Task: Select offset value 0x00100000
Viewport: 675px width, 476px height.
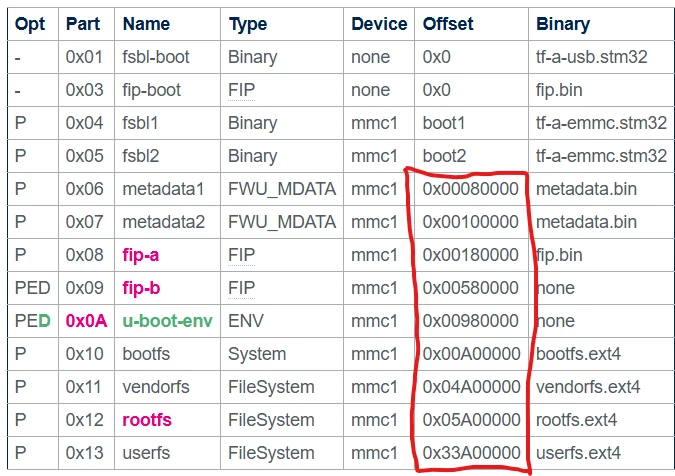Action: coord(471,222)
